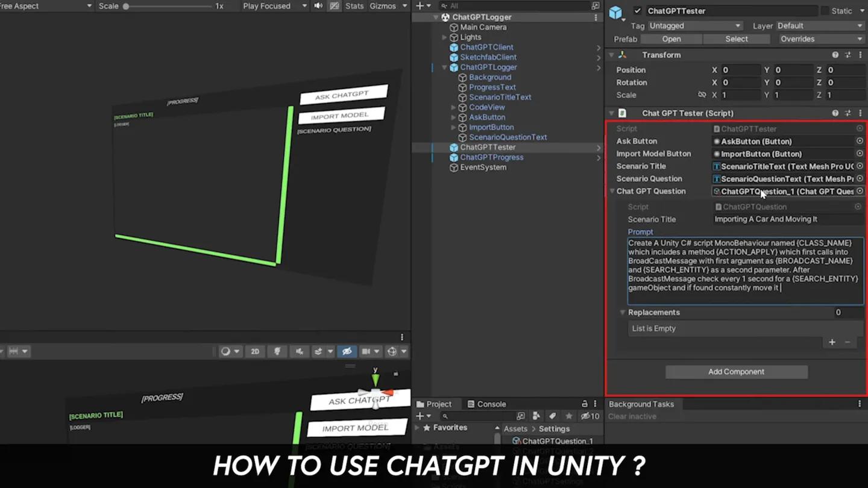Click the Prefab Open button
This screenshot has width=868, height=488.
(671, 39)
